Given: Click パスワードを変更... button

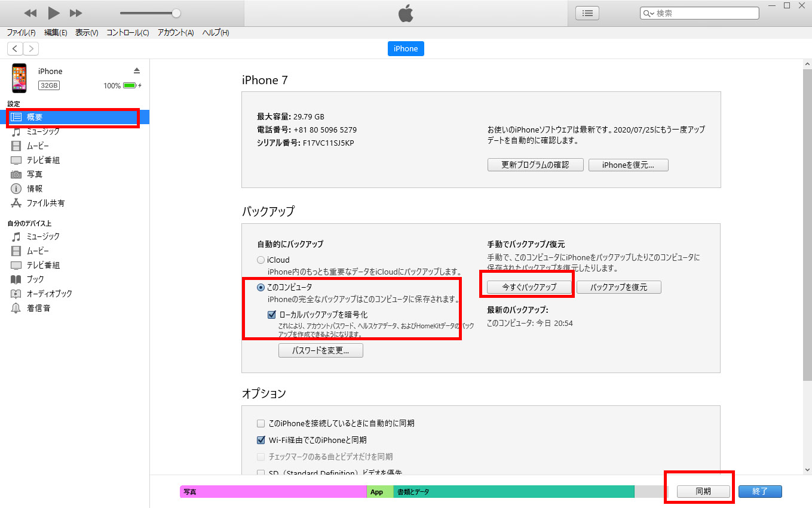Looking at the screenshot, I should (320, 350).
